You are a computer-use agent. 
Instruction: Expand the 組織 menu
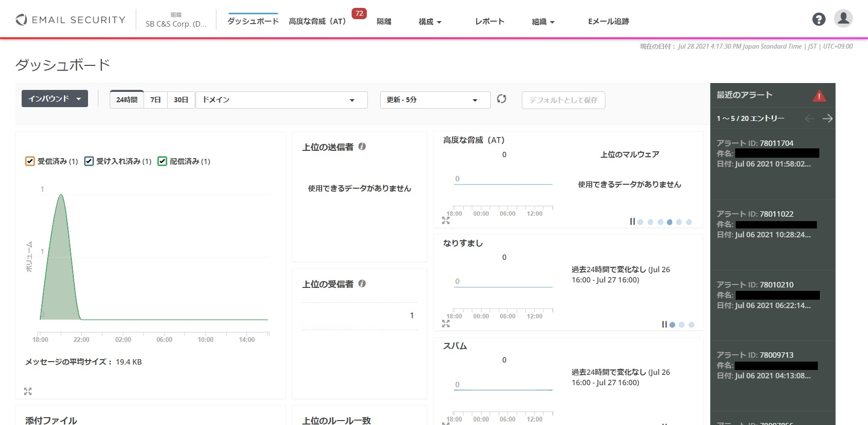coord(543,22)
